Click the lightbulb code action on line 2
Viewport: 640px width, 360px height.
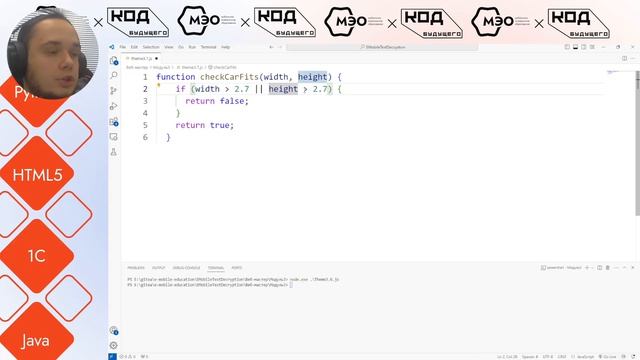point(159,86)
